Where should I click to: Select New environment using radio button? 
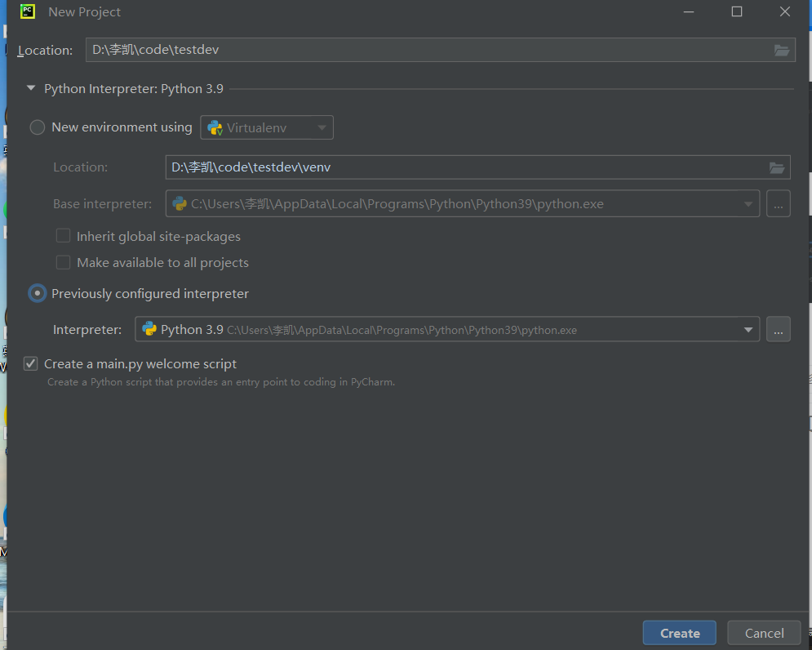[38, 127]
